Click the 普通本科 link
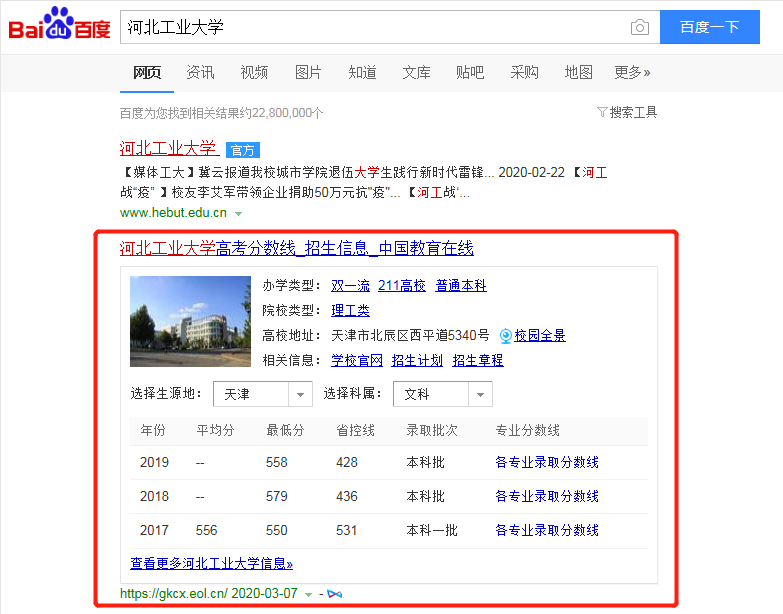Image resolution: width=783 pixels, height=614 pixels. click(461, 286)
